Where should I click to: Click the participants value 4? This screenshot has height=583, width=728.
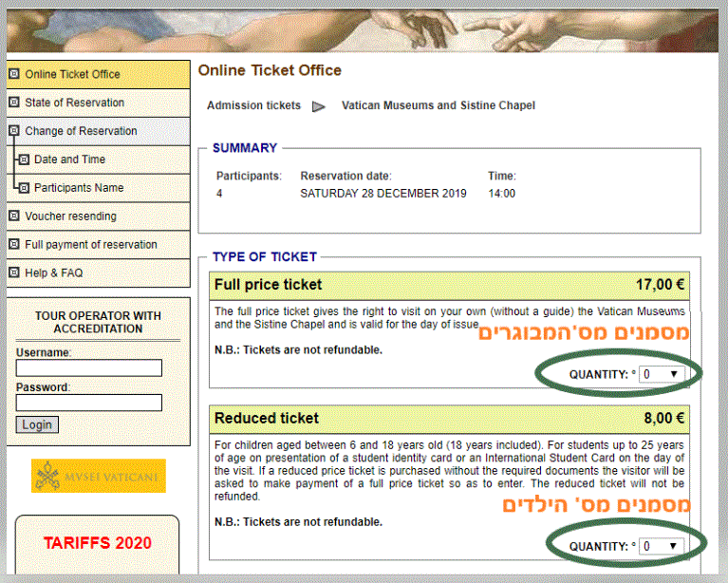tap(219, 194)
